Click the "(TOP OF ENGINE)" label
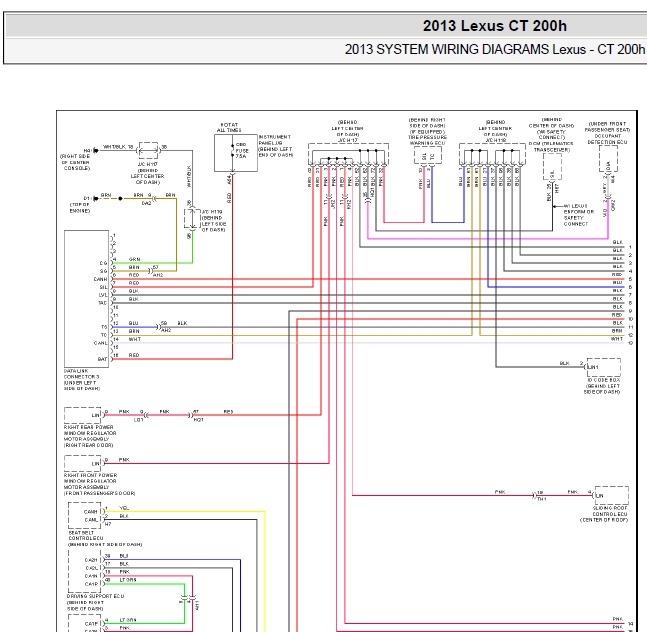 [80, 208]
